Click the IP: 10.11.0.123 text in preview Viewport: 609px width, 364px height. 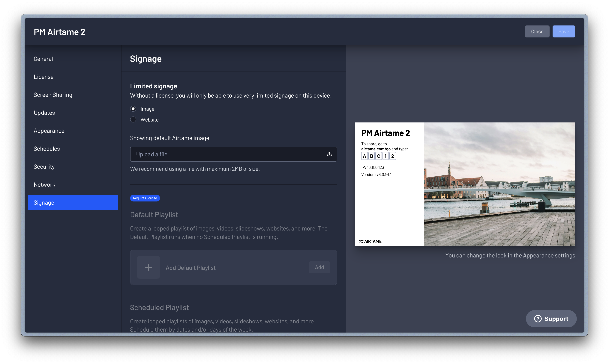coord(372,167)
